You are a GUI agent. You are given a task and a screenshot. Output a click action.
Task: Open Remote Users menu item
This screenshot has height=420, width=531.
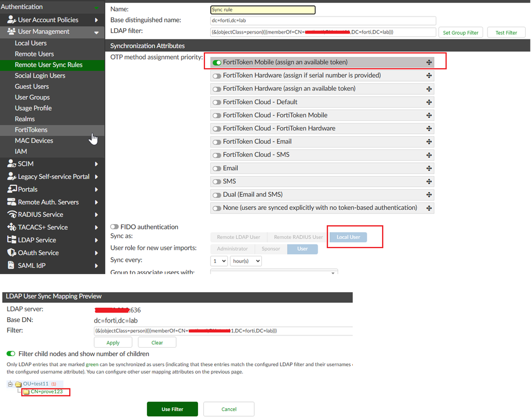[x=34, y=54]
